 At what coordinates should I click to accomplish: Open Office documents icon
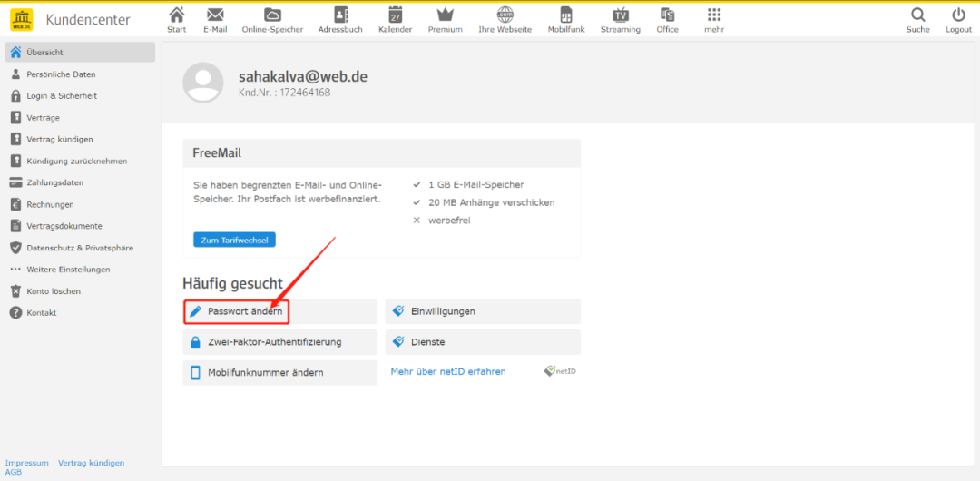point(668,15)
